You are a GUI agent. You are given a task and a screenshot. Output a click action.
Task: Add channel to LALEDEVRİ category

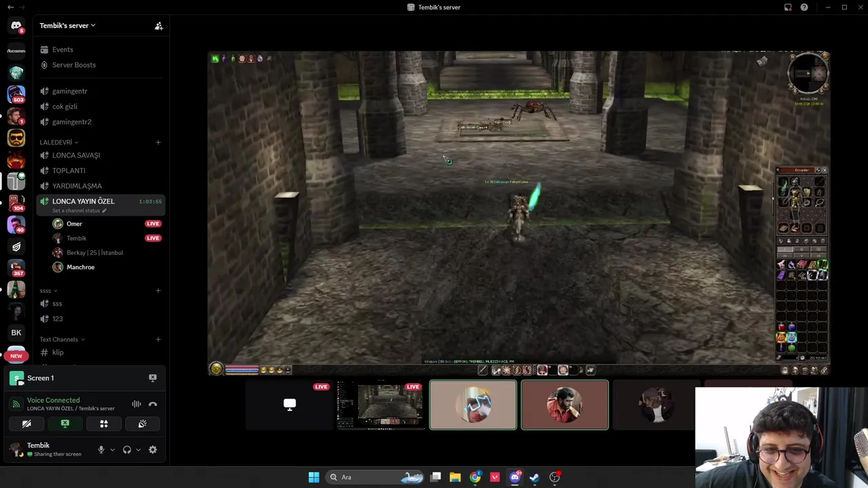[158, 142]
